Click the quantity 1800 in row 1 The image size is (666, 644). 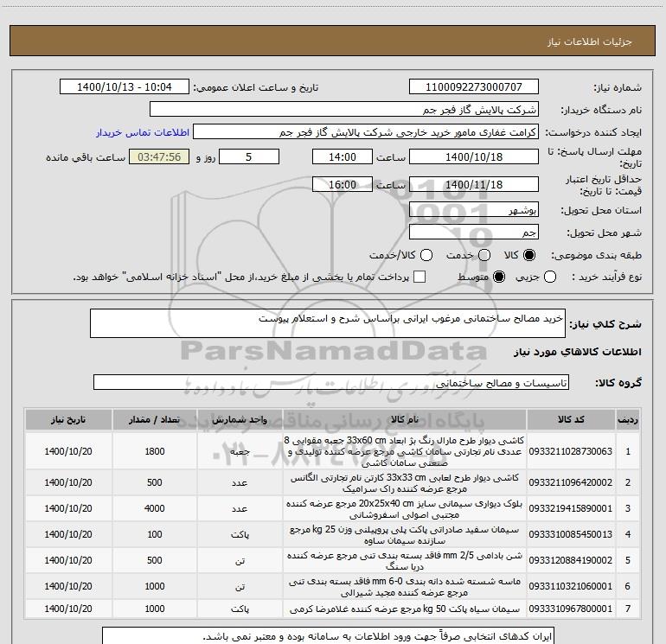pos(155,451)
